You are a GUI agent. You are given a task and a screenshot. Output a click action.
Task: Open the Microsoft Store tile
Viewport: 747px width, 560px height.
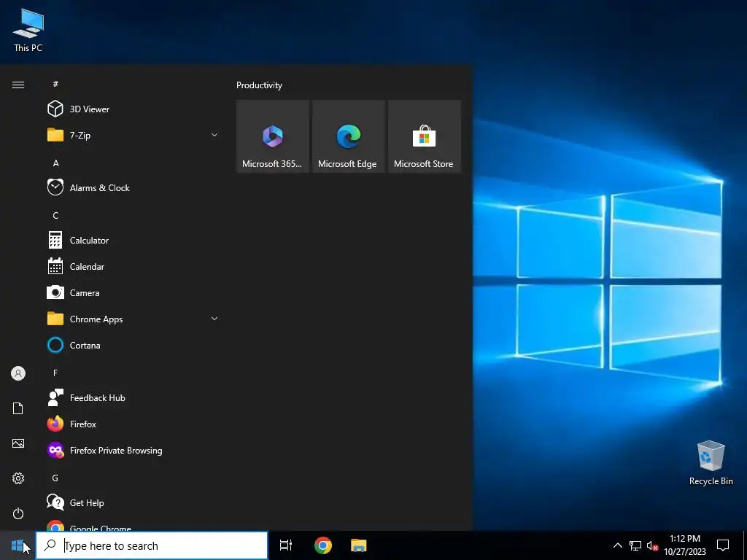[425, 136]
